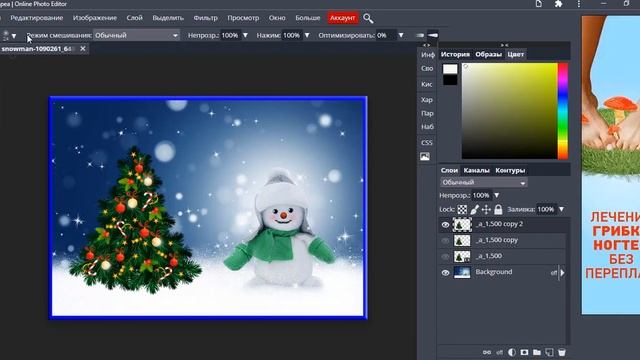Select the _a_1,500 copy 2 layer thumbnail
This screenshot has width=640, height=360.
point(462,224)
